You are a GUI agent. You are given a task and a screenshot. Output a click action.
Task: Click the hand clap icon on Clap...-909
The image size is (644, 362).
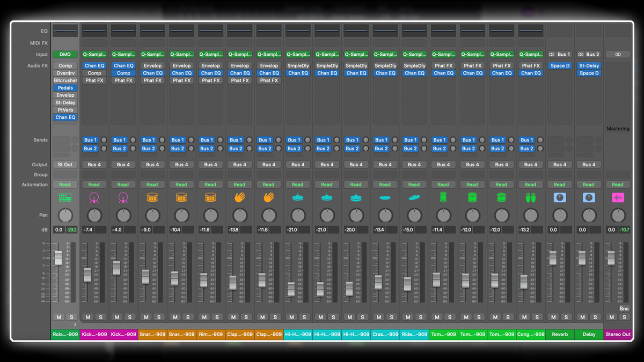click(239, 198)
